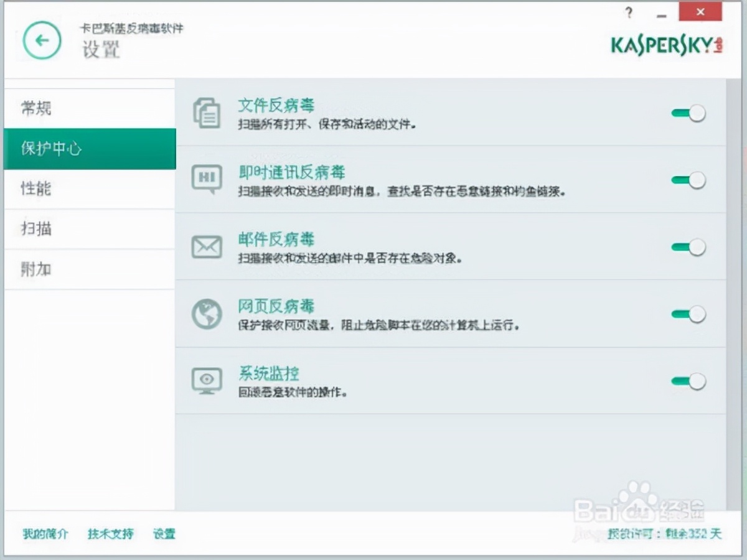747x560 pixels.
Task: Click the System Watcher monitor icon
Action: pos(207,381)
